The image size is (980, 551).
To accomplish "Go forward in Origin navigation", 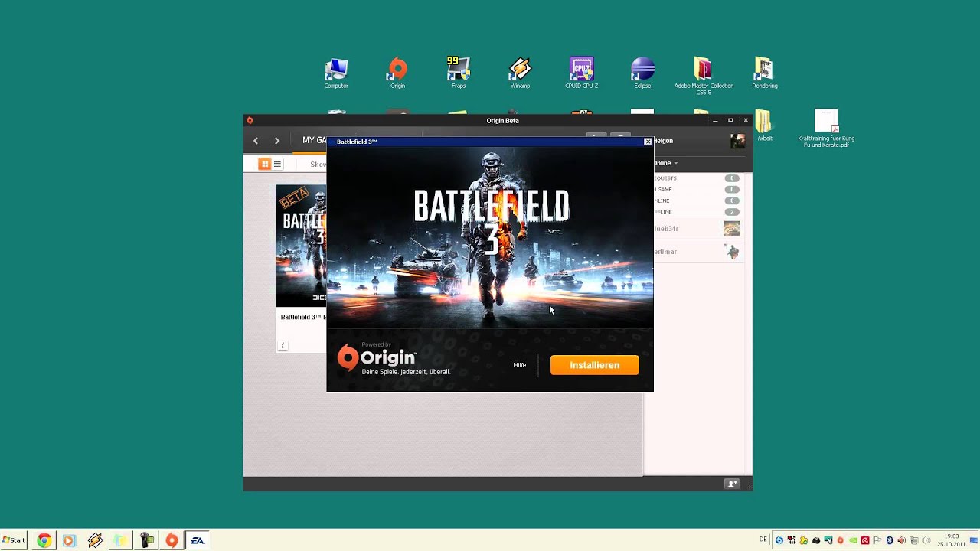I will (277, 141).
